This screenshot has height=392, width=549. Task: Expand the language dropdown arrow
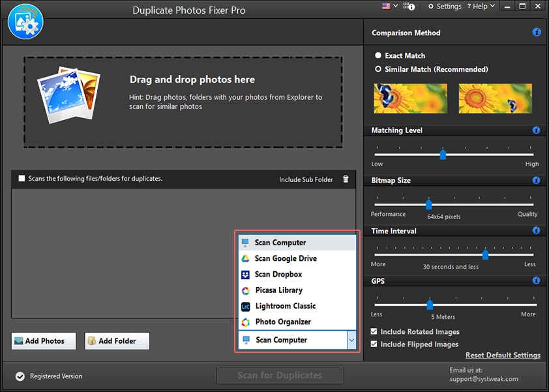[396, 6]
